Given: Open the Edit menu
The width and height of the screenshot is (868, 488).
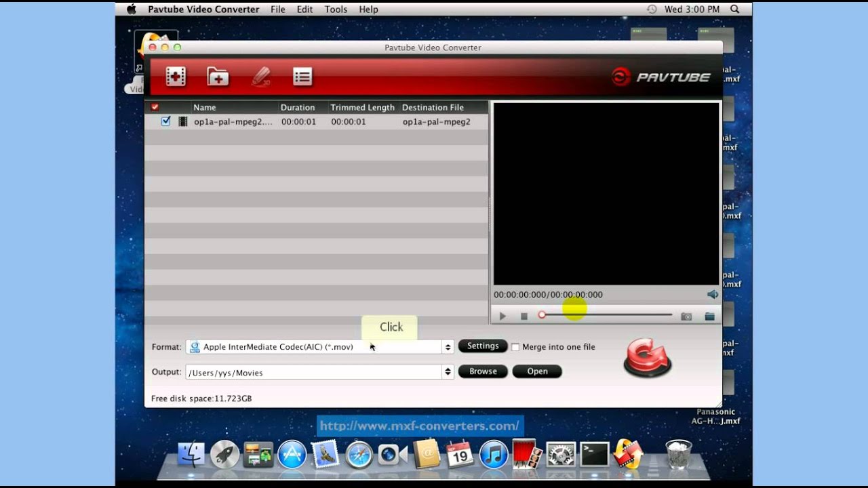Looking at the screenshot, I should pos(304,9).
